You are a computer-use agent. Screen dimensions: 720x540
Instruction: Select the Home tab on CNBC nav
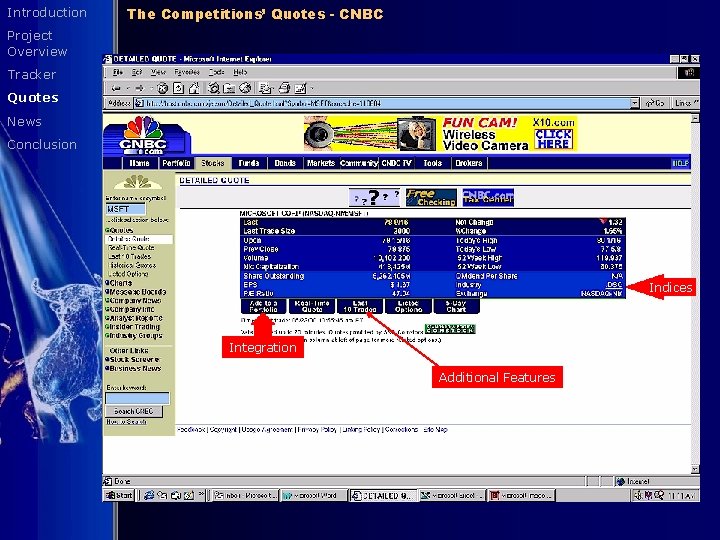pos(140,163)
